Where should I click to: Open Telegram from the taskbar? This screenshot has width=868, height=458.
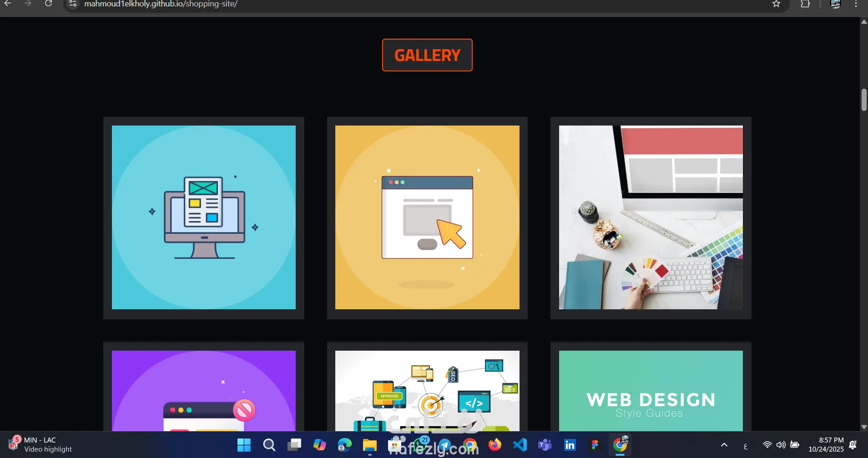tap(445, 445)
